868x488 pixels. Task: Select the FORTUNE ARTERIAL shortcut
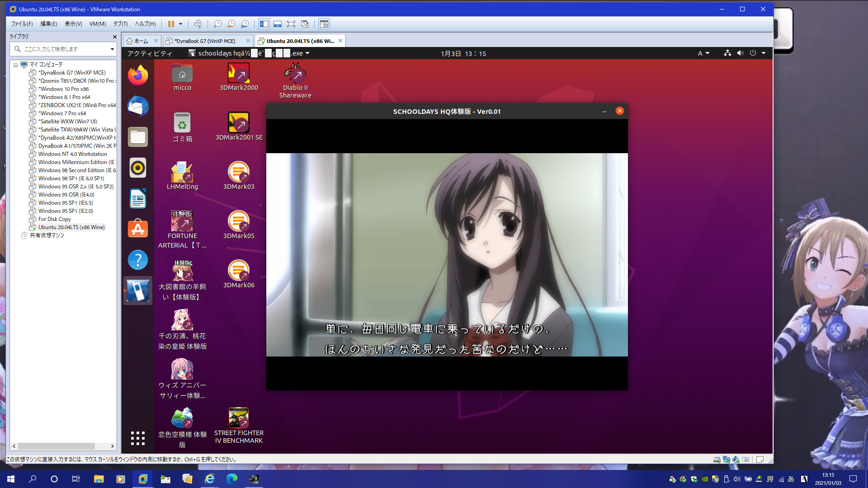182,230
